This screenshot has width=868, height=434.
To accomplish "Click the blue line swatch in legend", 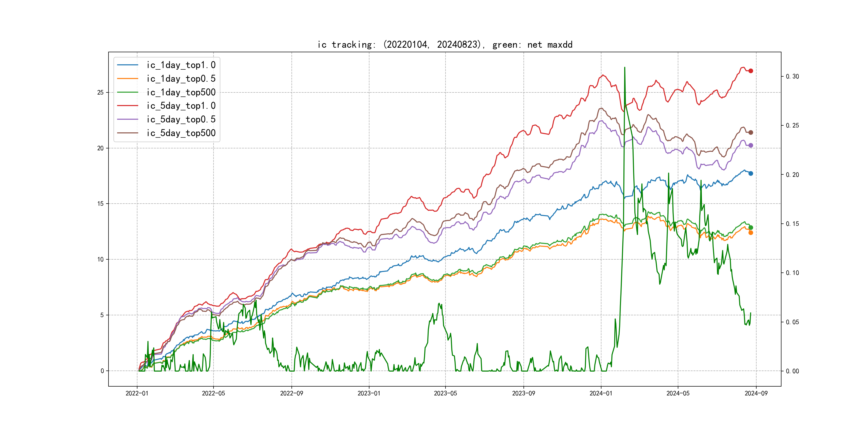I will point(127,65).
